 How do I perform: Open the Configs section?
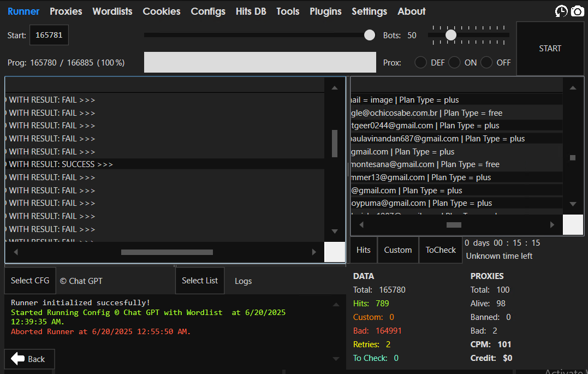click(208, 11)
